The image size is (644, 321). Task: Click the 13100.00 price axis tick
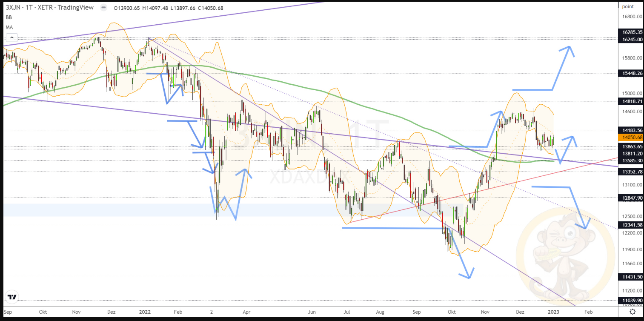[x=632, y=185]
